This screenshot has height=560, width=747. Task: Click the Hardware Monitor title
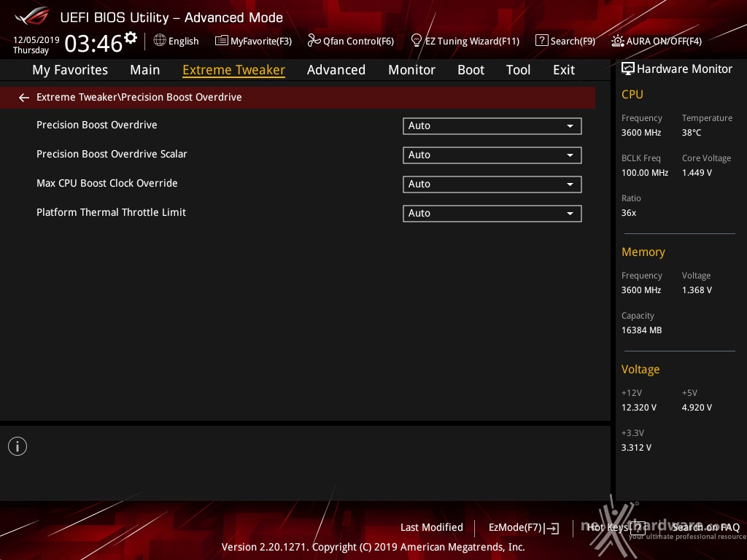pos(684,69)
